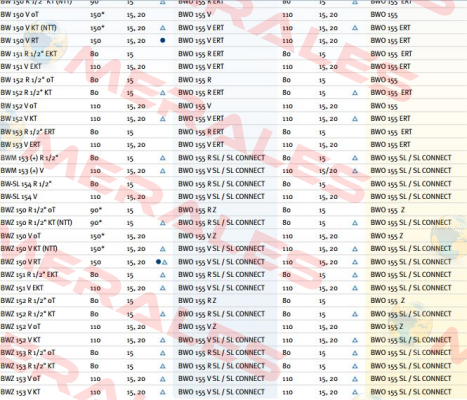Click left triangle icon in BWZ 152 V KT row
This screenshot has height=400, width=467.
tap(163, 340)
